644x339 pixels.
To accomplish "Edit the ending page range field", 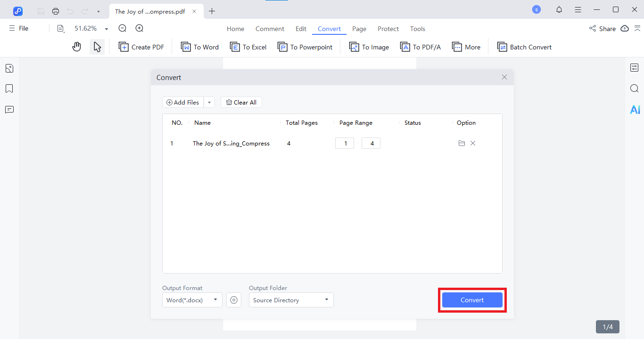I will tap(371, 143).
